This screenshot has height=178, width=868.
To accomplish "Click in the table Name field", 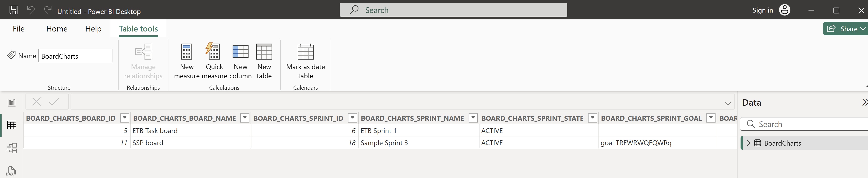I will (76, 56).
